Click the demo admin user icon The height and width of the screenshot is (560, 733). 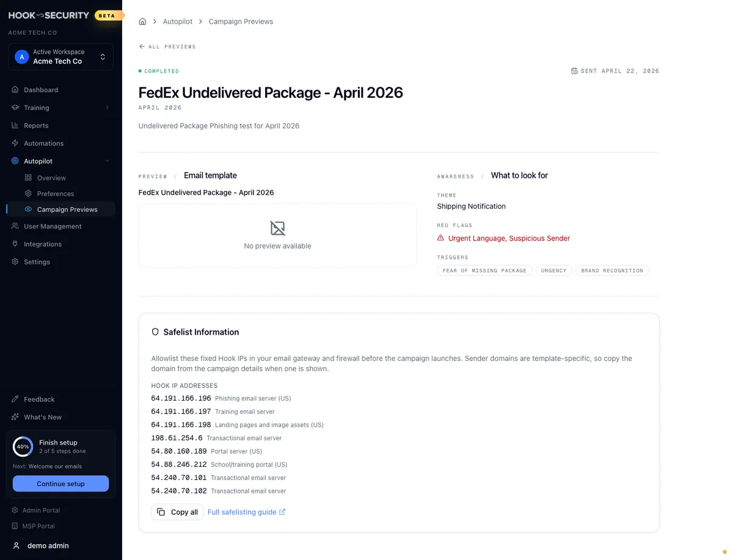tap(16, 545)
